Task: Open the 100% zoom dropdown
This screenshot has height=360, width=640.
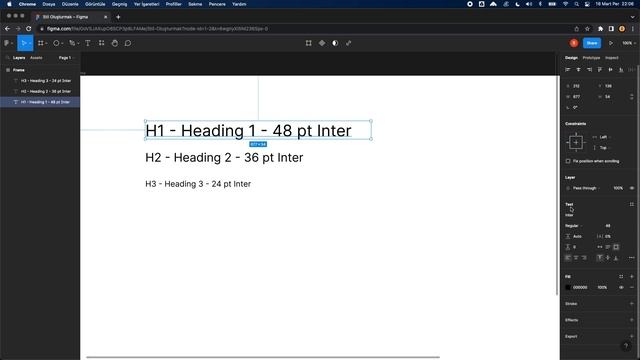Action: (629, 43)
